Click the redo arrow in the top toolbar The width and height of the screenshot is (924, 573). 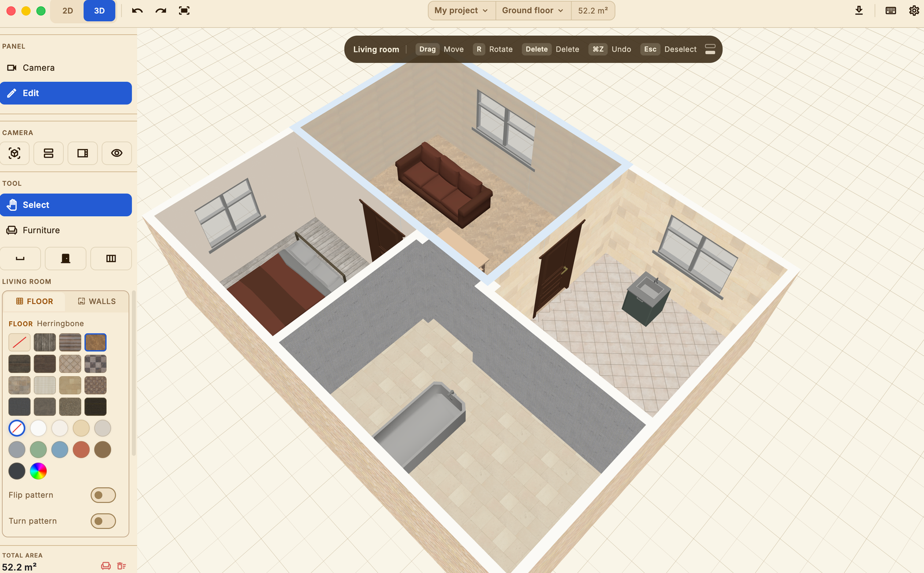click(161, 10)
